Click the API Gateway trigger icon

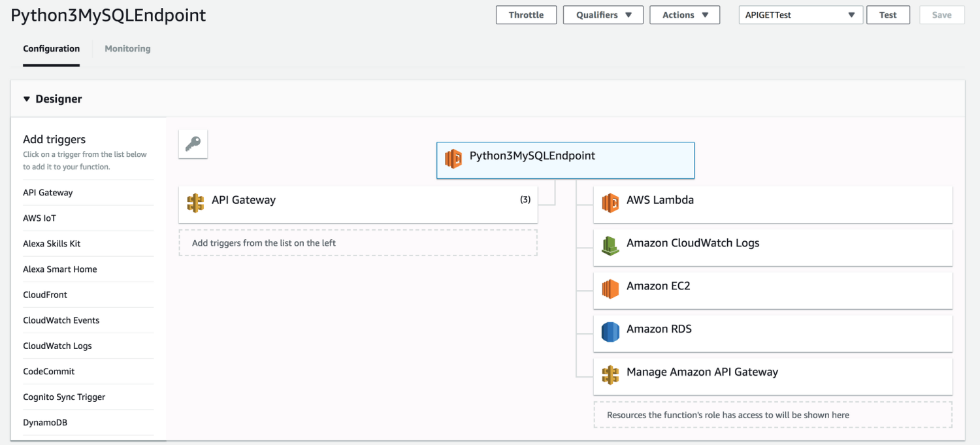click(x=195, y=203)
